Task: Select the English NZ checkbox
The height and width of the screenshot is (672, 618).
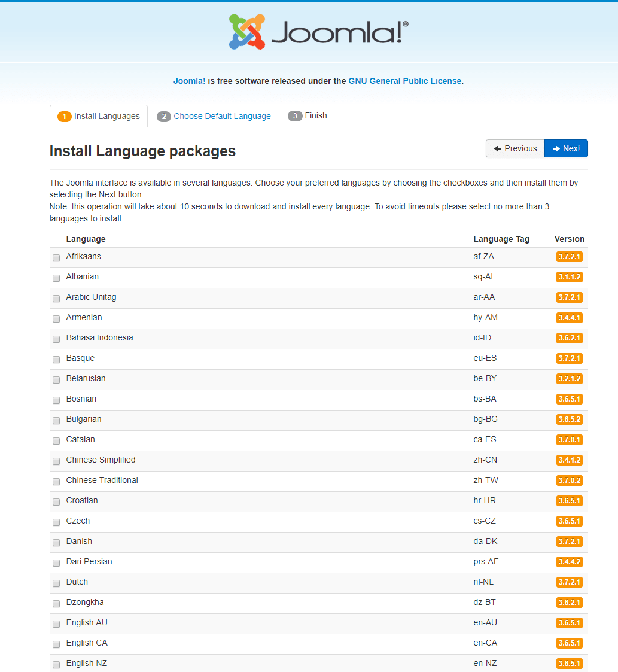Action: pos(56,665)
